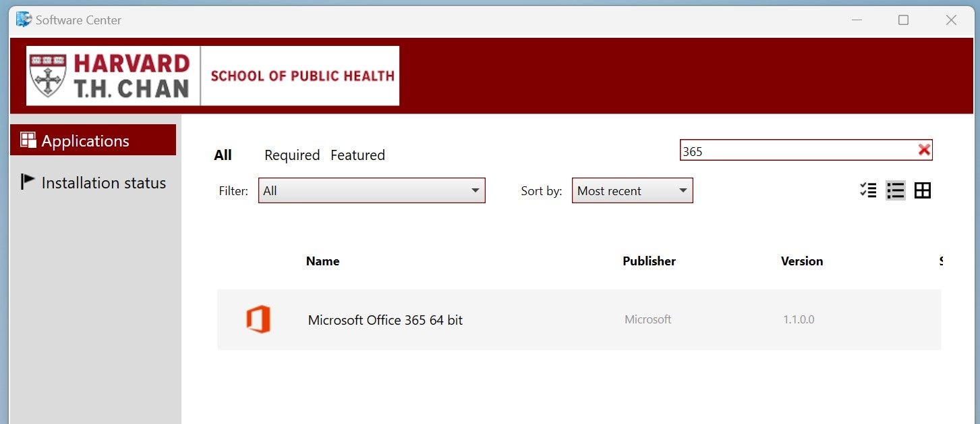The height and width of the screenshot is (424, 980).
Task: Click the Microsoft Office orange icon
Action: click(x=258, y=319)
